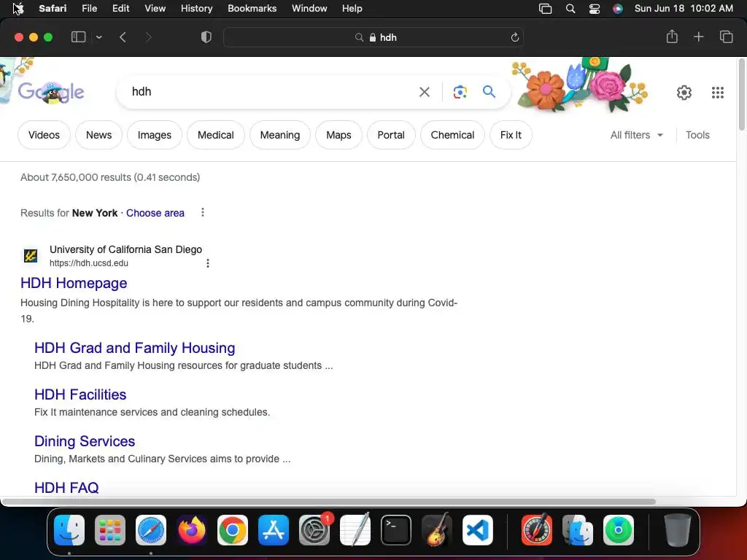Viewport: 747px width, 560px height.
Task: Open Spotlight search in menu bar
Action: click(570, 9)
